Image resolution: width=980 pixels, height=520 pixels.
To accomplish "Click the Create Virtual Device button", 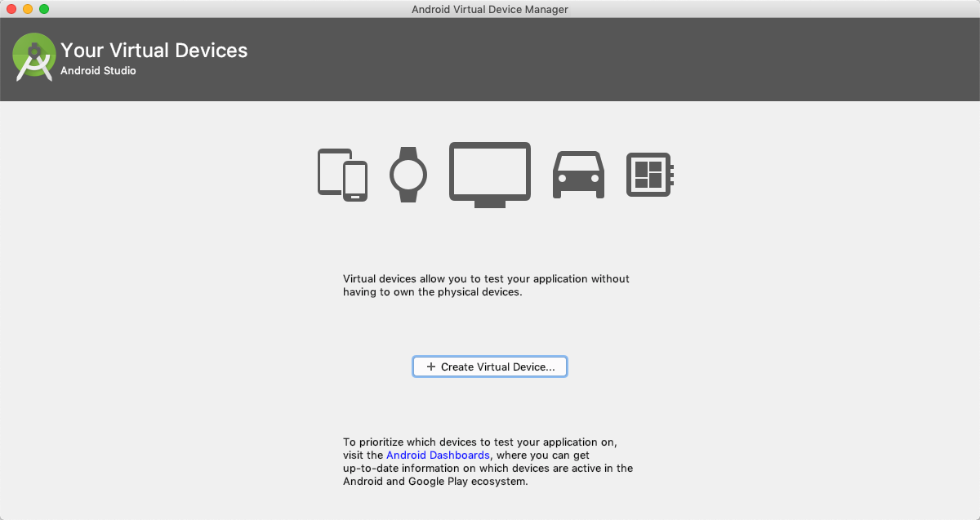I will (x=490, y=367).
